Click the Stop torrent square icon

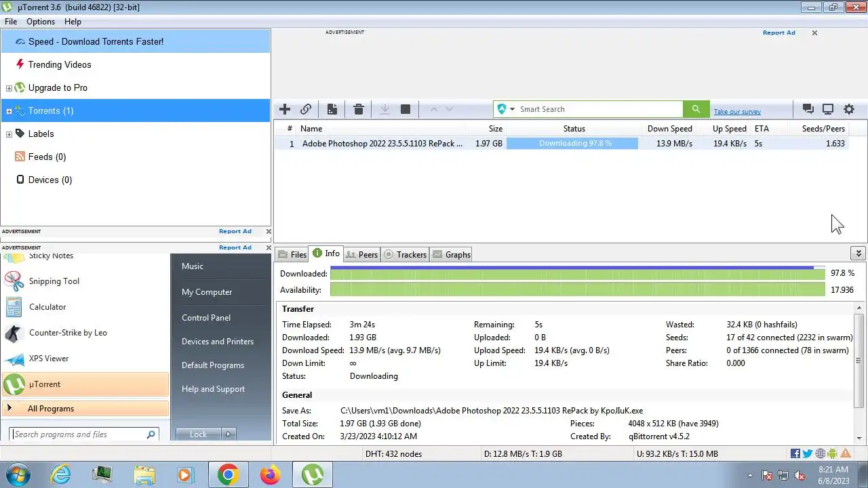pyautogui.click(x=406, y=109)
